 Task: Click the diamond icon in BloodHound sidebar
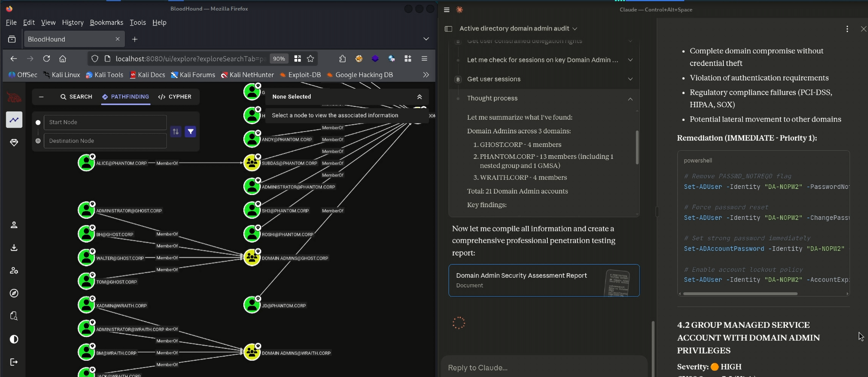click(14, 143)
